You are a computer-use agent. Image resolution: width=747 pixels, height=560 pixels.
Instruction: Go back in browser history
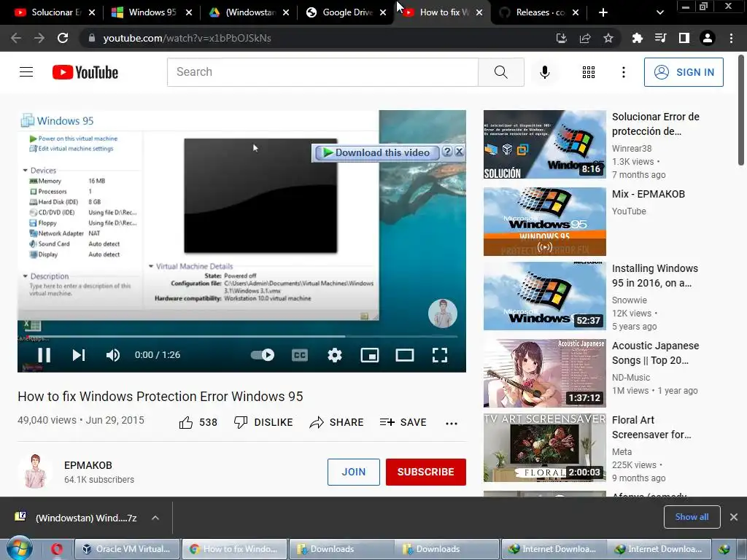coord(16,38)
